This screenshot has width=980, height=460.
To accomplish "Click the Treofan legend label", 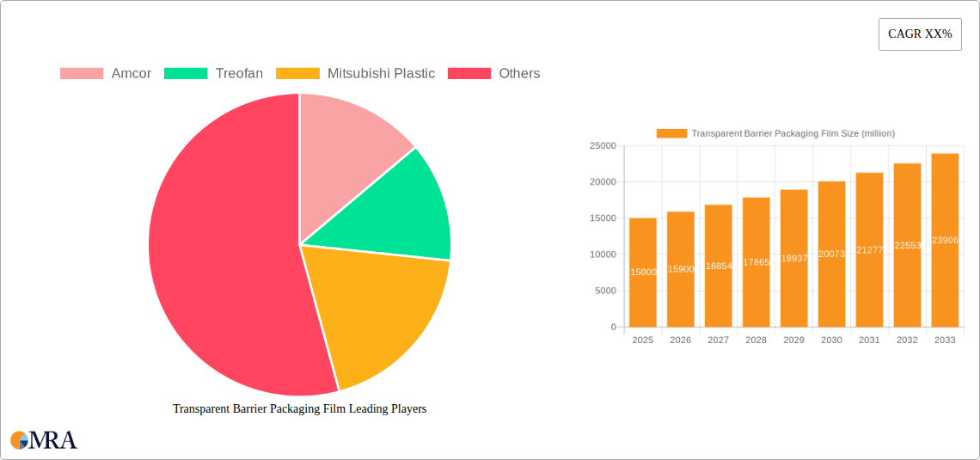I will 239,73.
